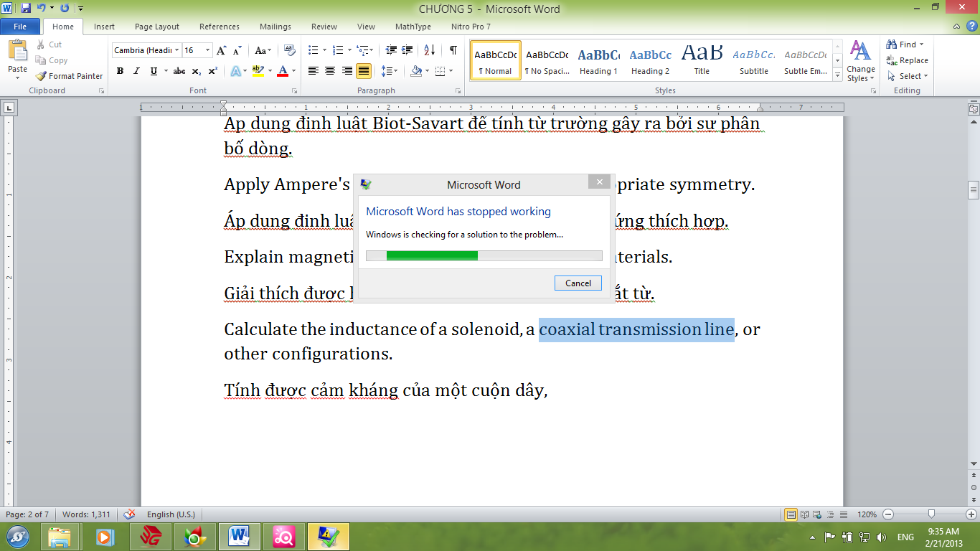
Task: Open the font name dropdown Cambria
Action: [176, 50]
